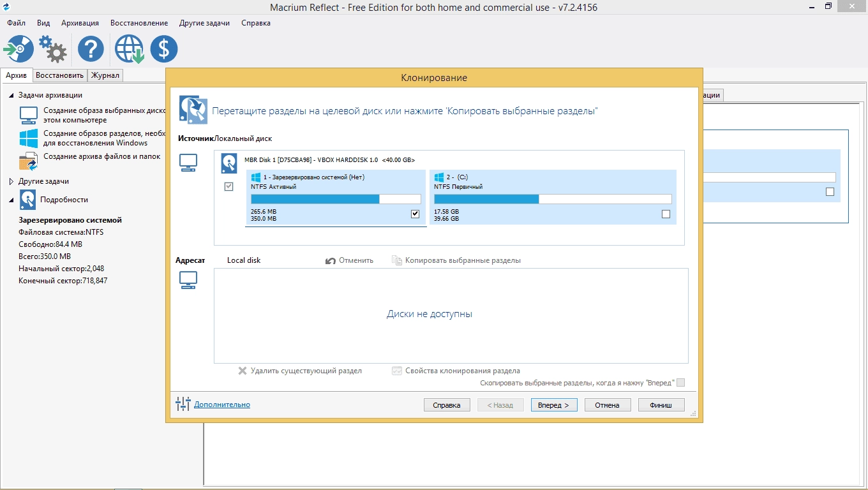Switch to the Восстановить tab
This screenshot has height=490, width=868.
point(60,75)
